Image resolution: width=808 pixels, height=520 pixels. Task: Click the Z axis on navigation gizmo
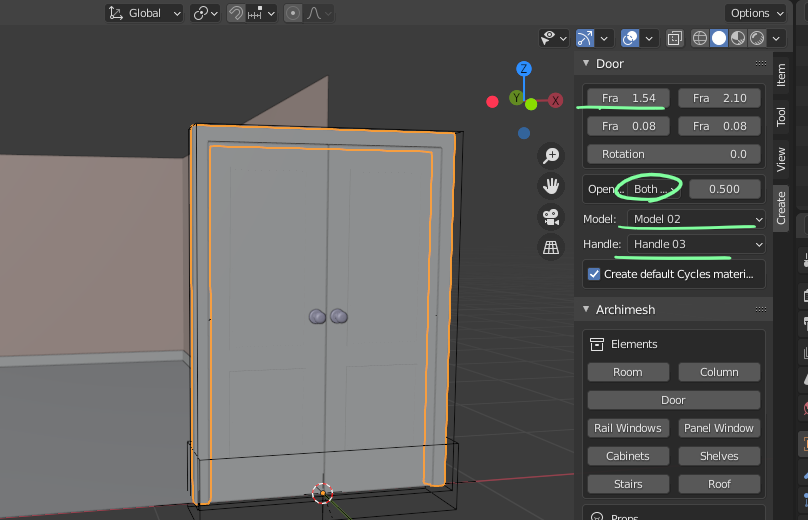point(524,69)
